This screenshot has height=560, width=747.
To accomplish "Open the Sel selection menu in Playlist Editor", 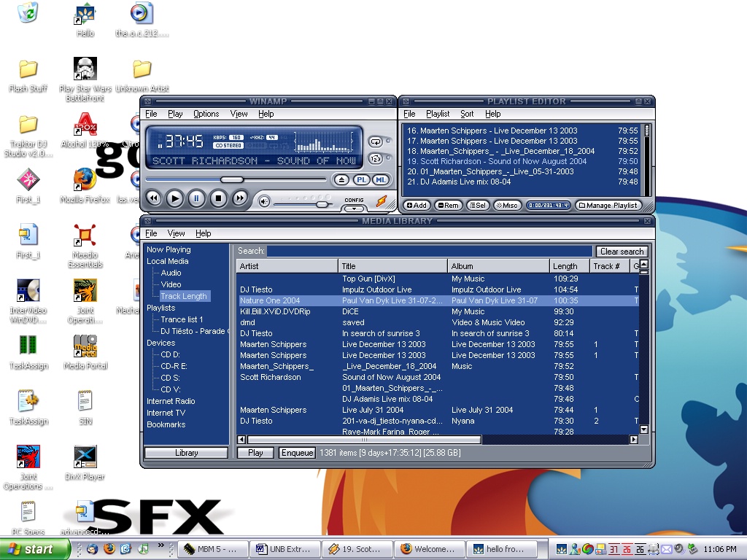I will [477, 205].
